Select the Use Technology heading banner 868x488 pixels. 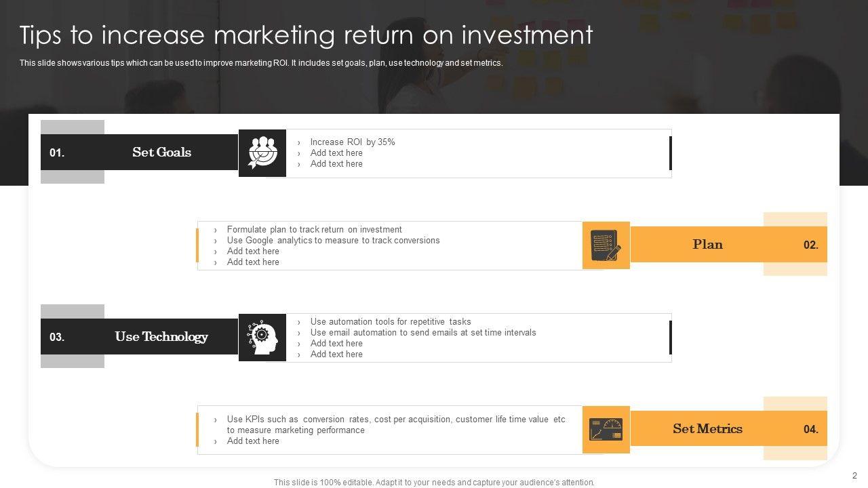tap(161, 337)
